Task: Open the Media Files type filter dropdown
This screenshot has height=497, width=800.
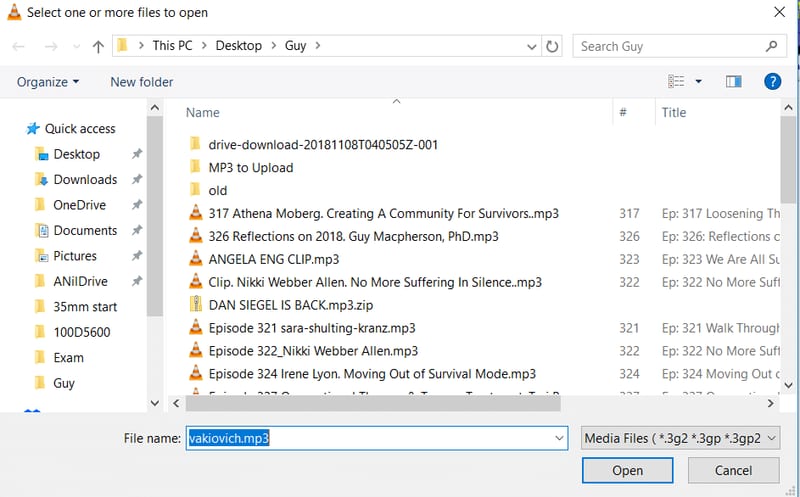Action: (x=681, y=438)
